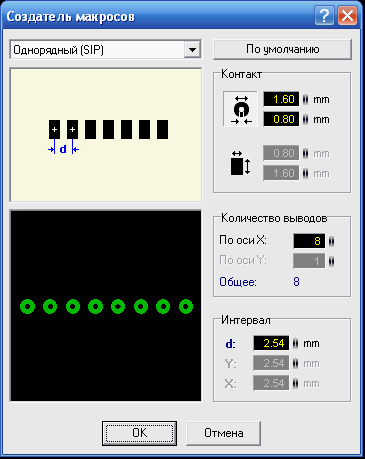Click the green pads footprint preview
The width and height of the screenshot is (365, 459).
(x=106, y=306)
